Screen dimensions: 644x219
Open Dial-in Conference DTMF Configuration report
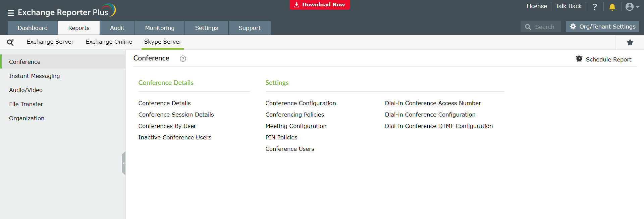[x=438, y=126]
